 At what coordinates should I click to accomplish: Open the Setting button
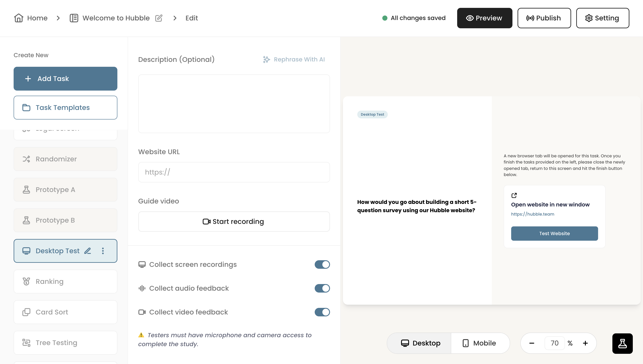tap(603, 18)
